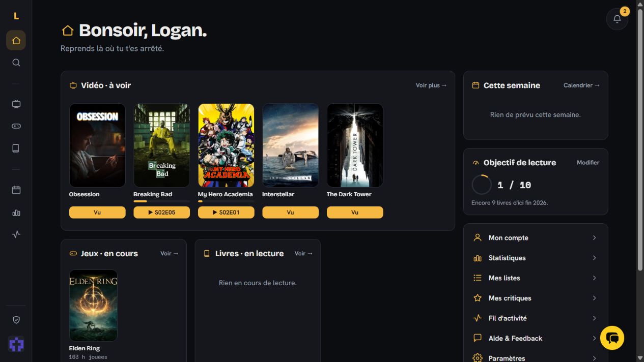Open the Breaking Bad poster

[x=161, y=145]
